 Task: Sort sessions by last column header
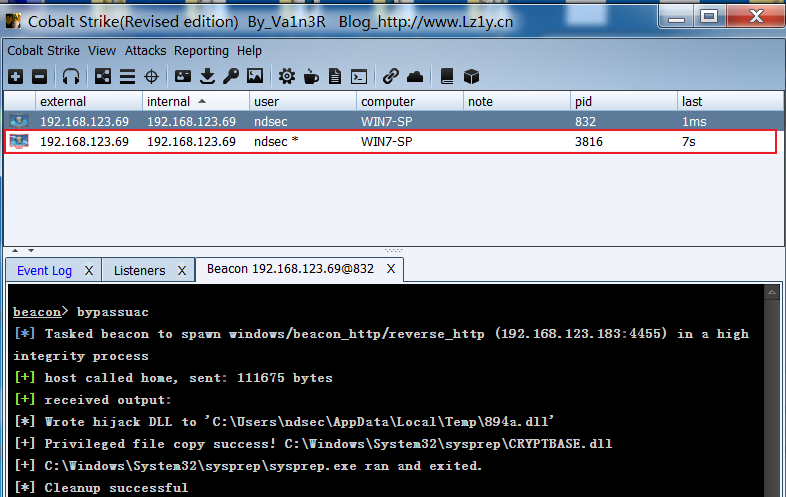[x=730, y=101]
